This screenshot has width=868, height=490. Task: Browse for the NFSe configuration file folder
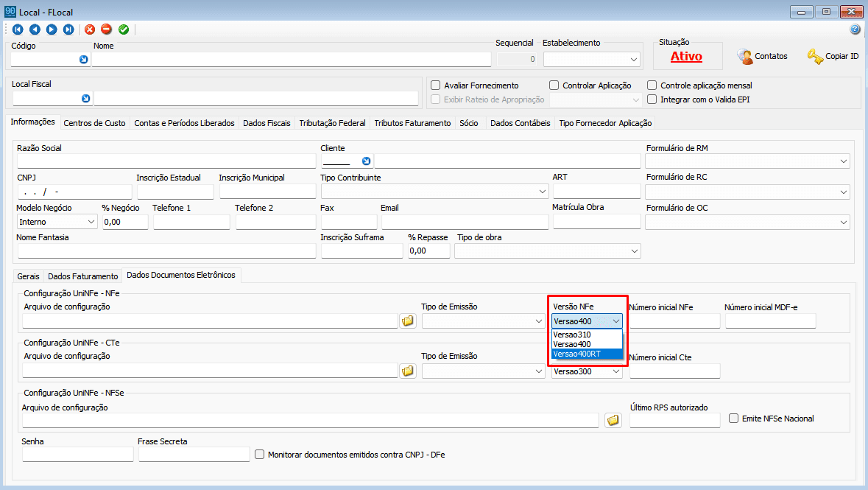[613, 420]
